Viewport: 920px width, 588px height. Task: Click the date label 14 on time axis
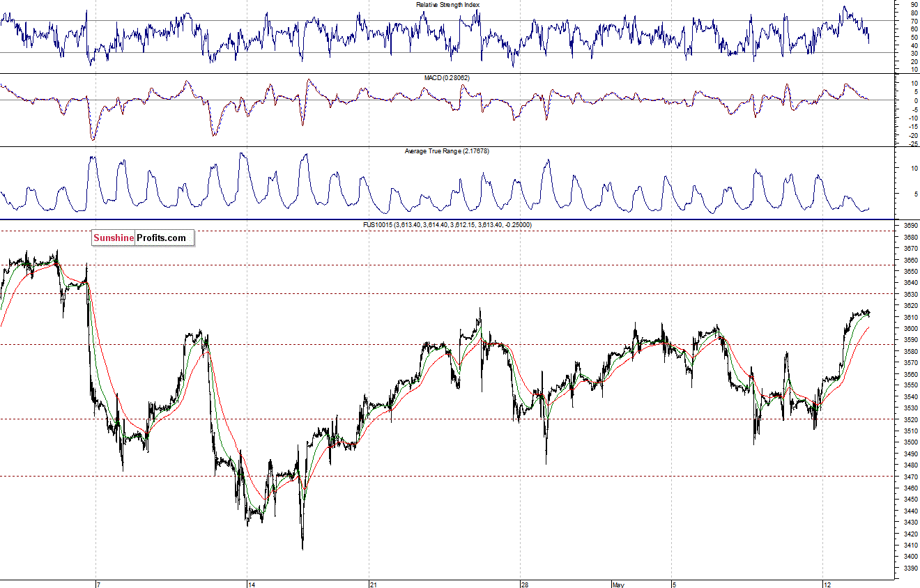(252, 584)
